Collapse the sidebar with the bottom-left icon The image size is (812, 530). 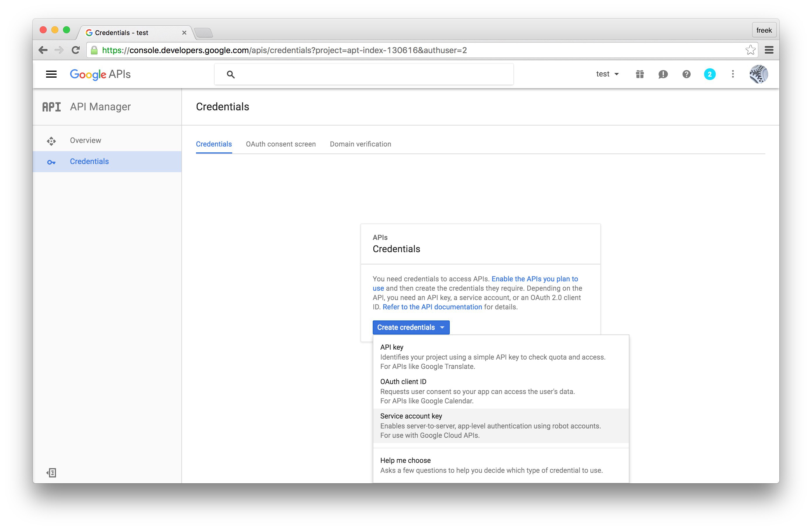pyautogui.click(x=51, y=473)
